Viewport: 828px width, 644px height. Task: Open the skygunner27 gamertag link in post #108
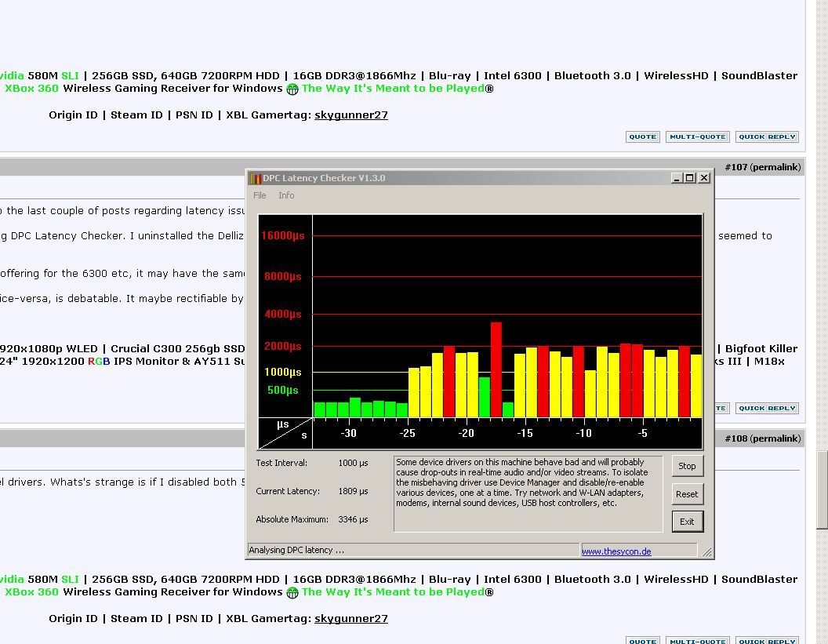click(351, 619)
